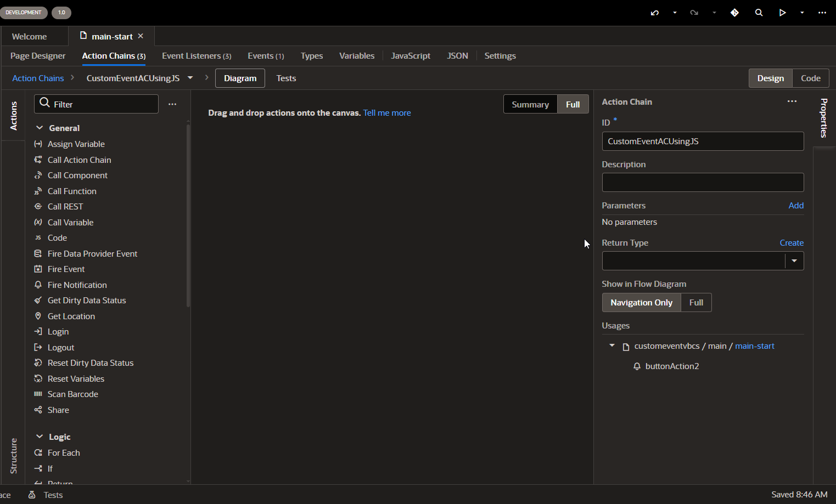Switch canvas to Full view
This screenshot has height=504, width=836.
573,104
